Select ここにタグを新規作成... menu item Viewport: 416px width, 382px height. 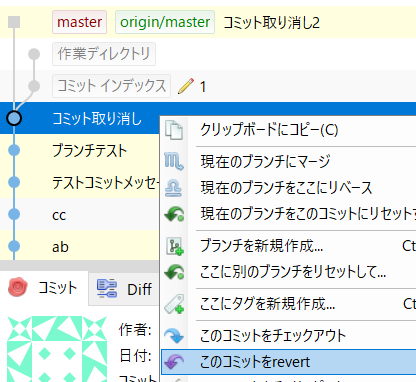coord(289,304)
